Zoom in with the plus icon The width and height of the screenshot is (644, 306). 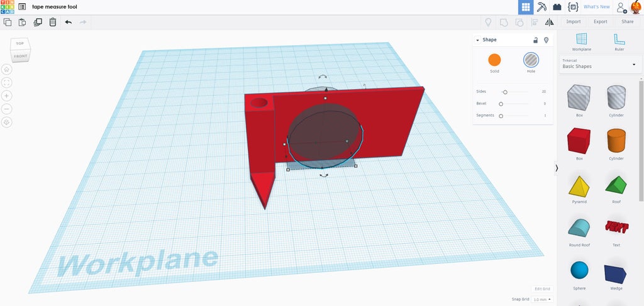(x=6, y=96)
